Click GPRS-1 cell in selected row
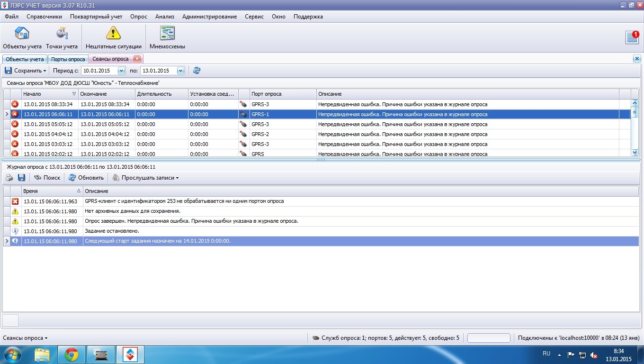The width and height of the screenshot is (644, 364). 283,114
